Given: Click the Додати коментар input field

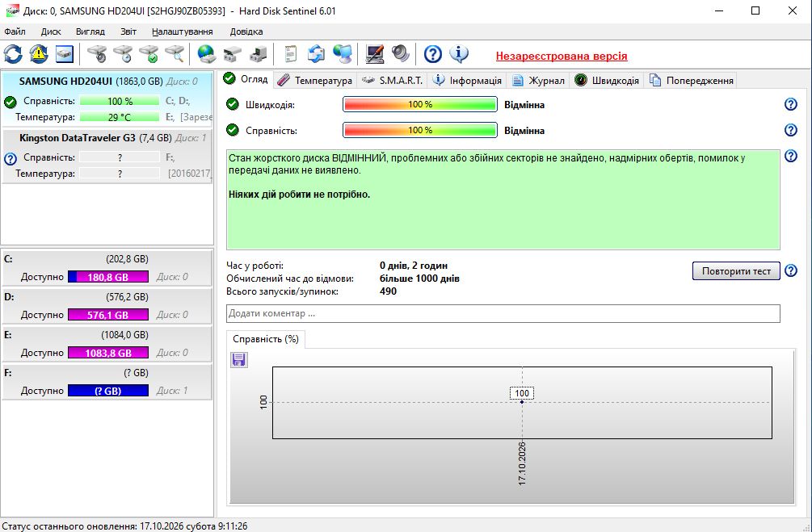Looking at the screenshot, I should (503, 313).
